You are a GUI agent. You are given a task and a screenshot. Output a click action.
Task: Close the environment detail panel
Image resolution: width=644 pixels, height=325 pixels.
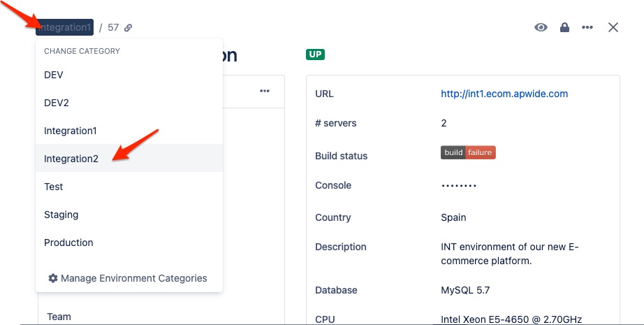[x=613, y=27]
